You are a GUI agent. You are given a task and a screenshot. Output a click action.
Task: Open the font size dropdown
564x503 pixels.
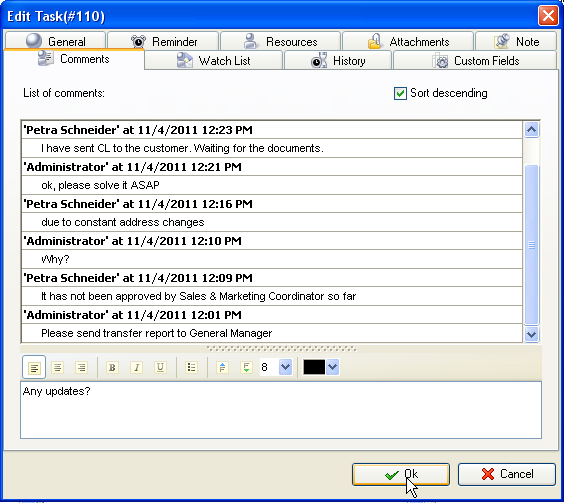pyautogui.click(x=286, y=367)
